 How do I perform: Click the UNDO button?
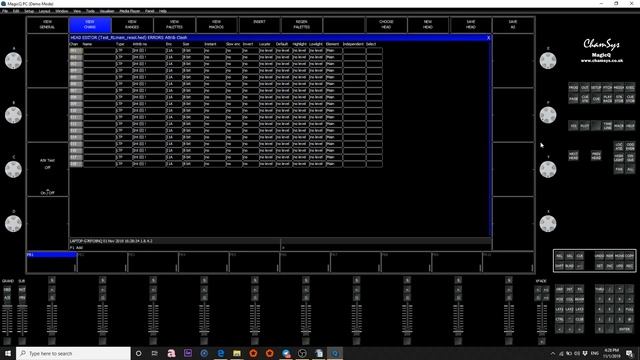599,256
